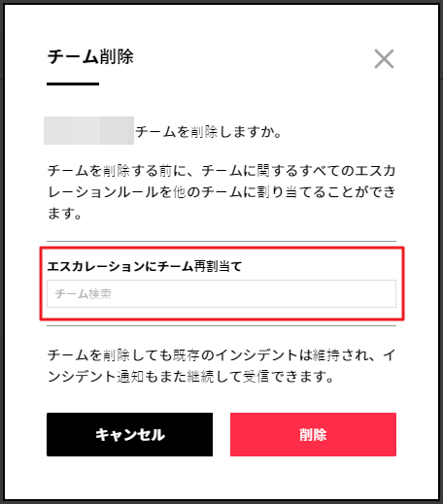Viewport: 443px width, 504px height.
Task: Click paragraph starting チームを削除する前に
Action: [221, 192]
